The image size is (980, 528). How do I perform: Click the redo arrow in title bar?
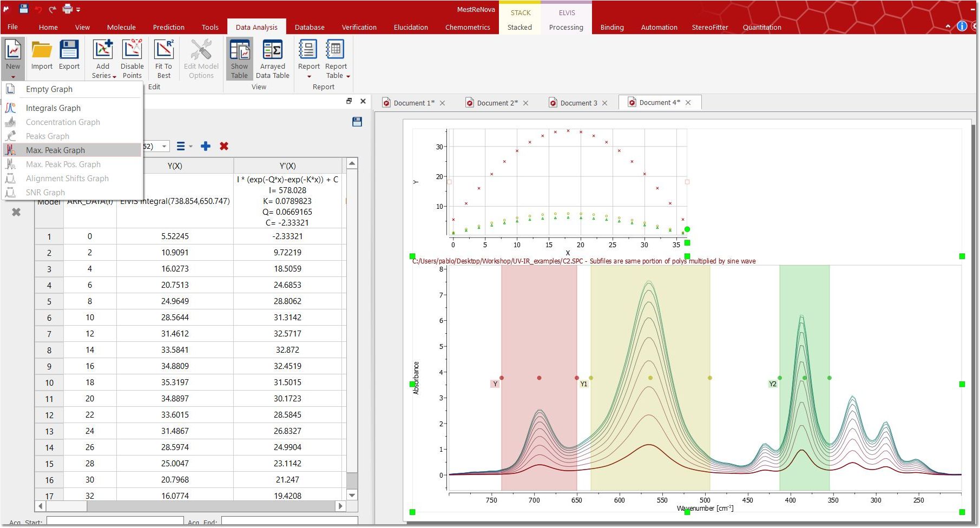coord(52,9)
